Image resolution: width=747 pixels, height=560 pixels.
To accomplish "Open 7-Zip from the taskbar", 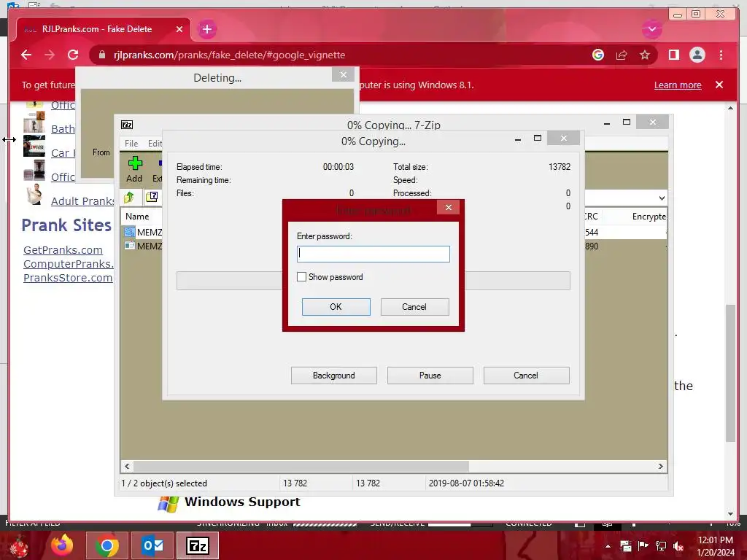I will (198, 545).
